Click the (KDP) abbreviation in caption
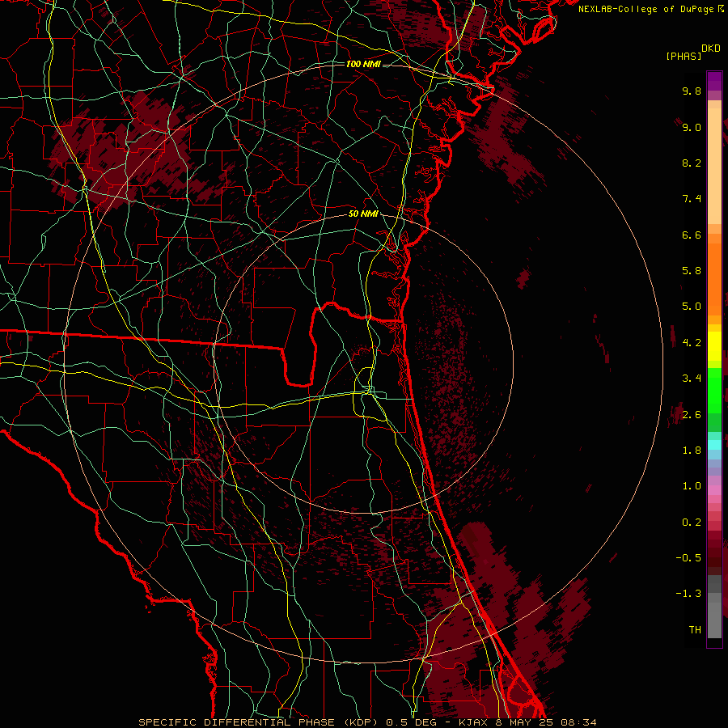 click(362, 722)
